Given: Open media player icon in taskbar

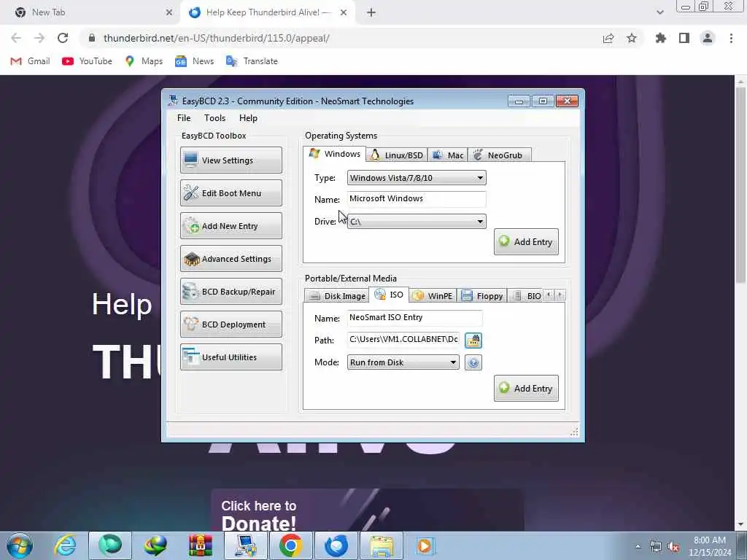Looking at the screenshot, I should point(425,545).
